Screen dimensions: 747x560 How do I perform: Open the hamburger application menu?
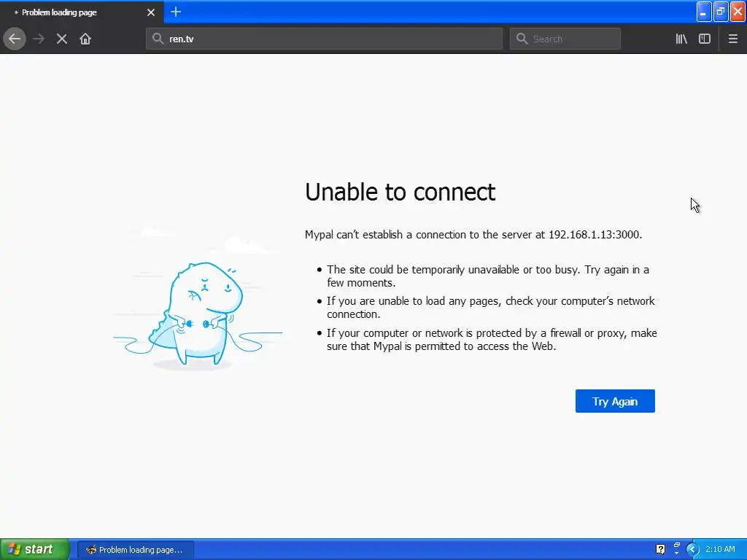[x=732, y=39]
